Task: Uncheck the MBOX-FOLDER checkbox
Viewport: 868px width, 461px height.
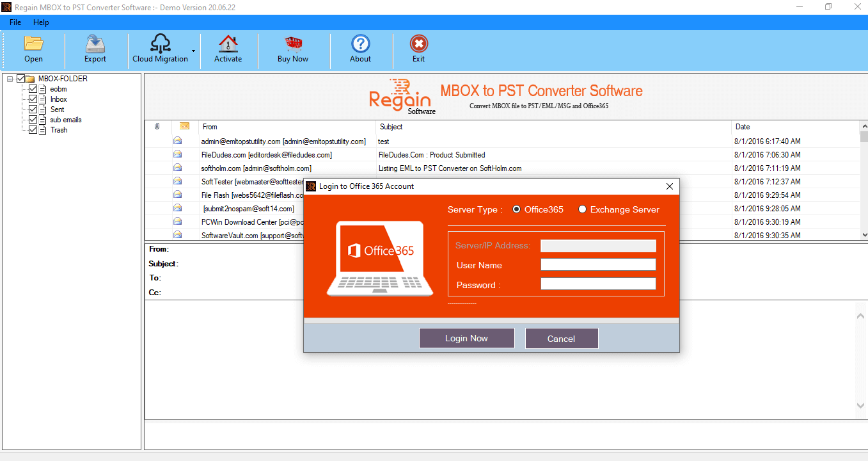Action: (x=20, y=79)
